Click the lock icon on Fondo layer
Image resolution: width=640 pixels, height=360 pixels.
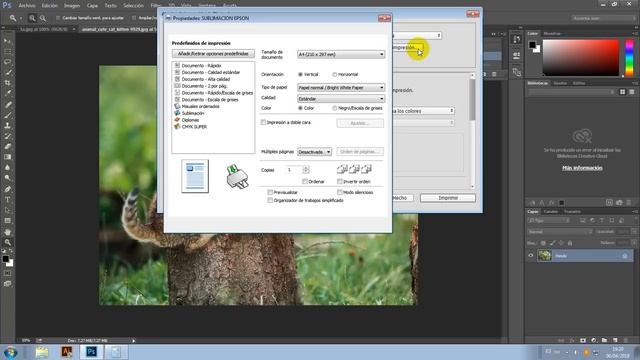[x=624, y=256]
